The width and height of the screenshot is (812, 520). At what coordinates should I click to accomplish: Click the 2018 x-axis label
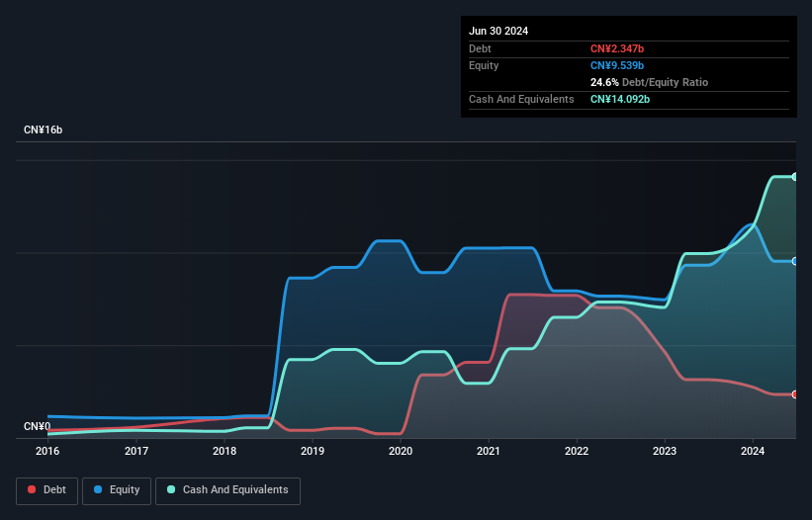click(x=225, y=451)
